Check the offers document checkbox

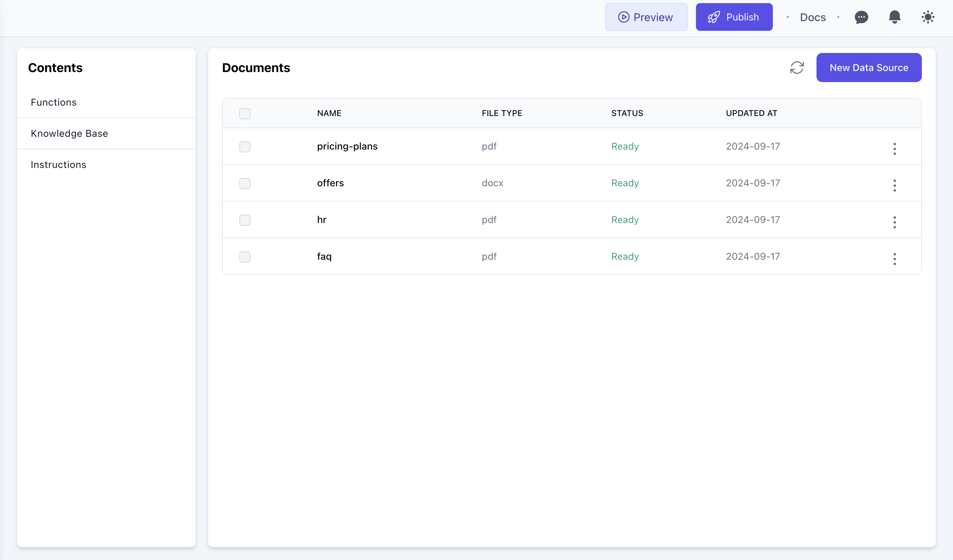pyautogui.click(x=245, y=184)
